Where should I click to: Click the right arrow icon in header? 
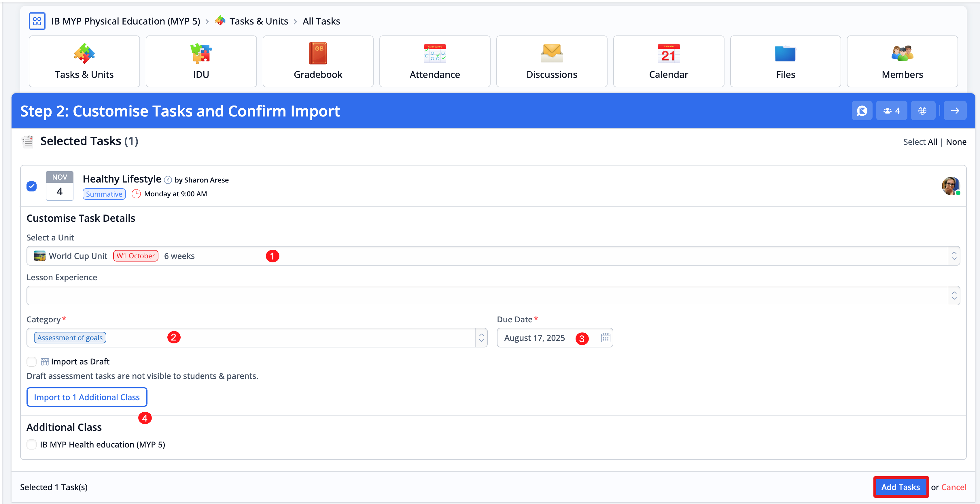click(955, 111)
